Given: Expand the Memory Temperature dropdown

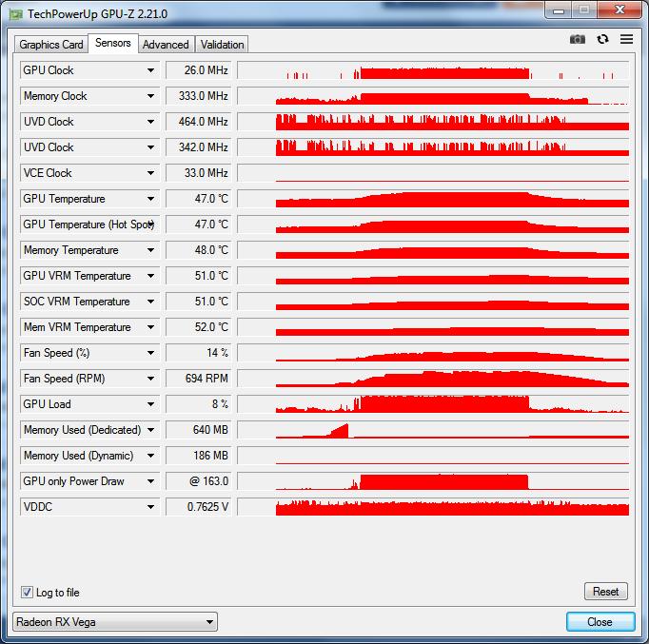Looking at the screenshot, I should (x=150, y=250).
